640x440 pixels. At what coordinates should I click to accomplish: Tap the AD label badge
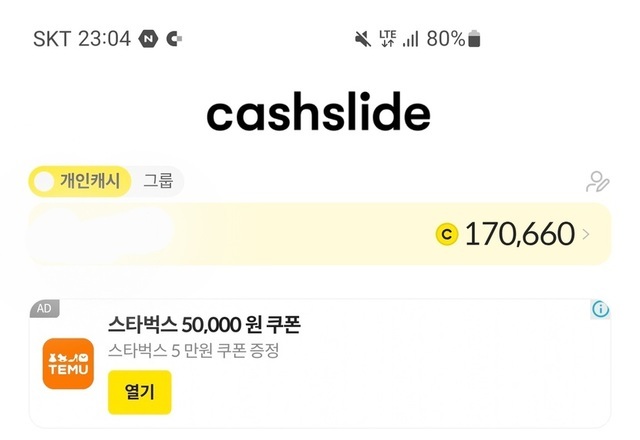pyautogui.click(x=43, y=309)
